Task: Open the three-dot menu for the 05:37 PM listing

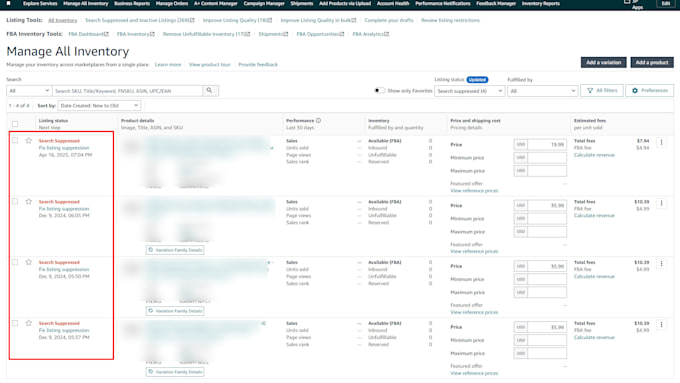Action: click(661, 324)
